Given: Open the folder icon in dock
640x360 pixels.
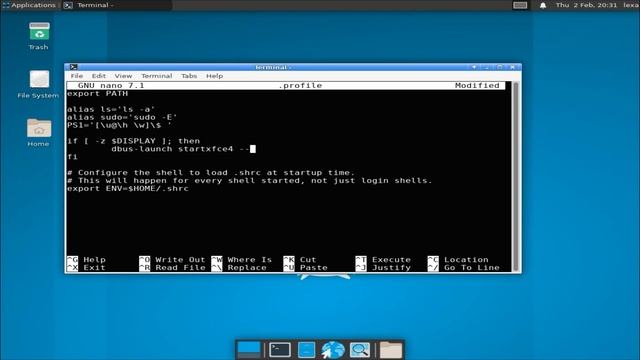Looking at the screenshot, I should [391, 350].
